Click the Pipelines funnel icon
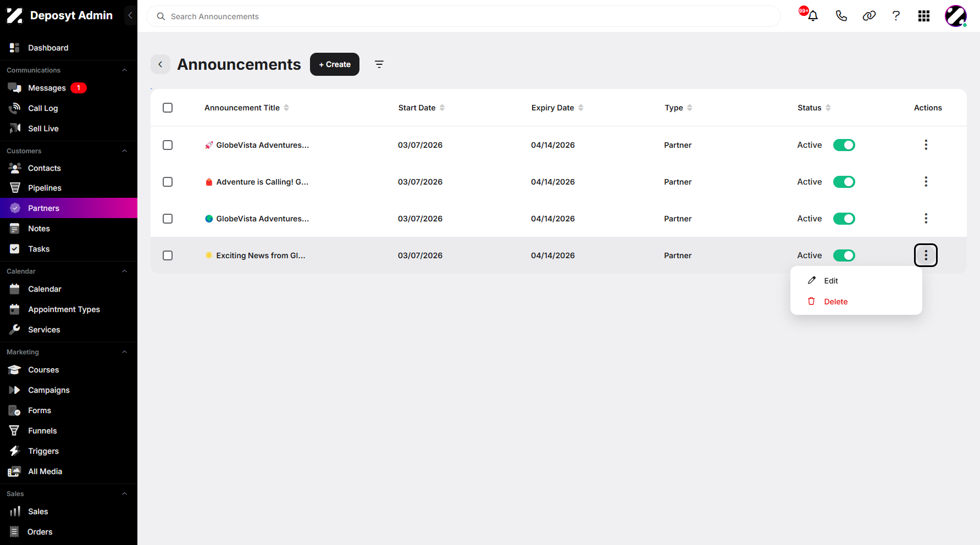This screenshot has height=545, width=980. [15, 188]
